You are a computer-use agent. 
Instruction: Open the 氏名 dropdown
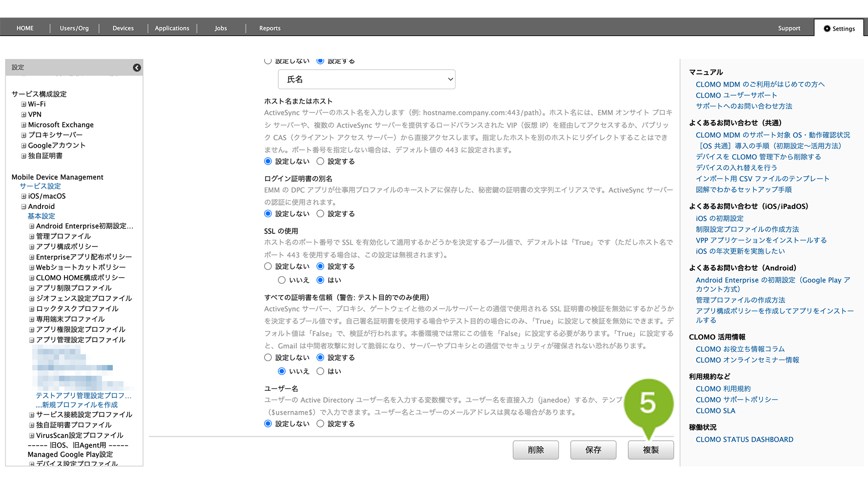(367, 80)
